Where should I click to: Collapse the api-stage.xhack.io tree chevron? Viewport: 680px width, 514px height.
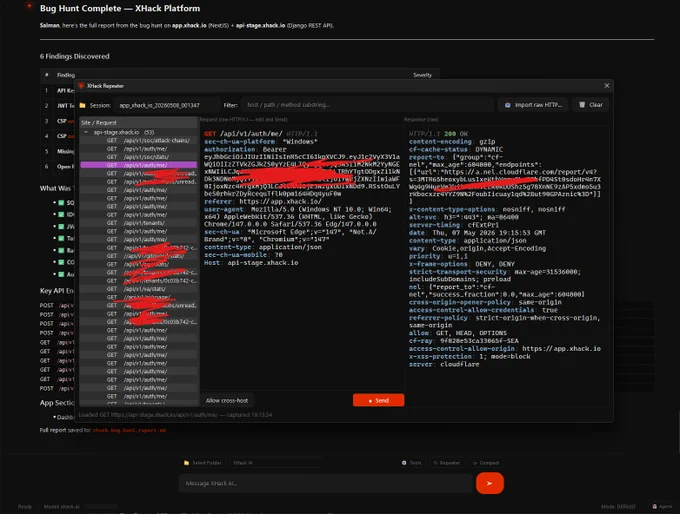[x=86, y=132]
